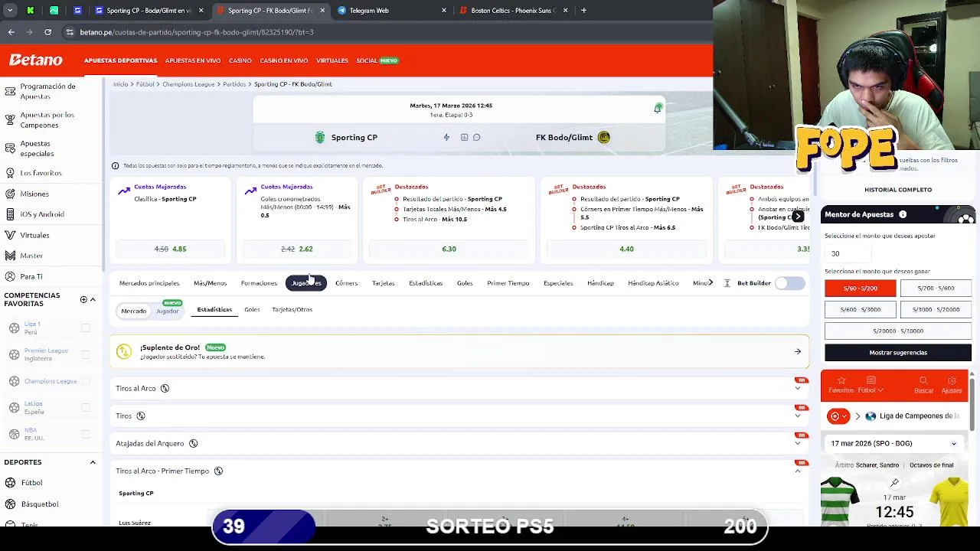This screenshot has width=980, height=551.
Task: Click the 4.40 Destacados odds button
Action: pyautogui.click(x=626, y=249)
